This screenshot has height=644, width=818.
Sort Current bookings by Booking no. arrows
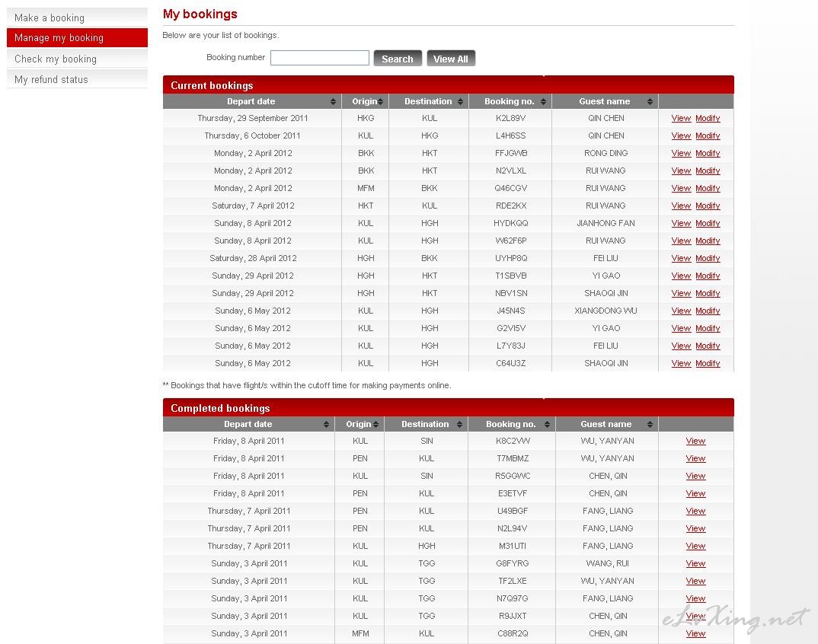point(543,102)
